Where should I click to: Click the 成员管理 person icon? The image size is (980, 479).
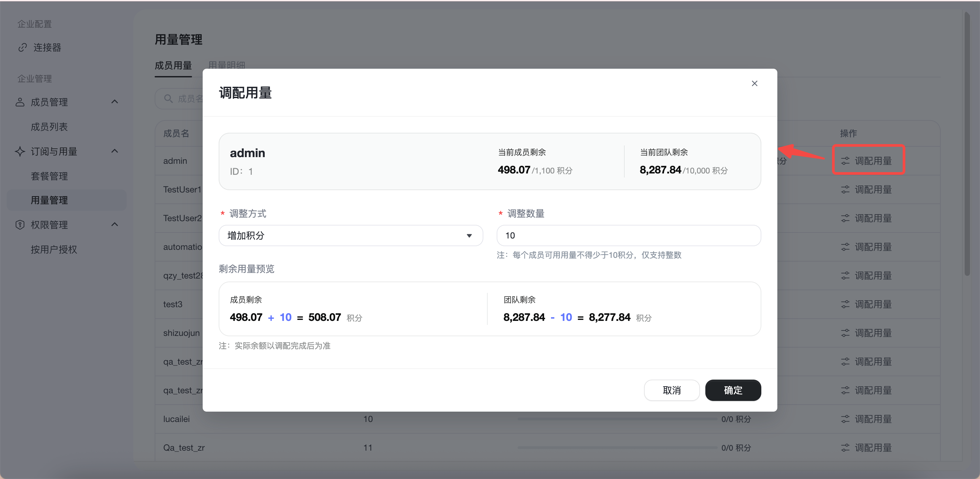click(x=20, y=102)
